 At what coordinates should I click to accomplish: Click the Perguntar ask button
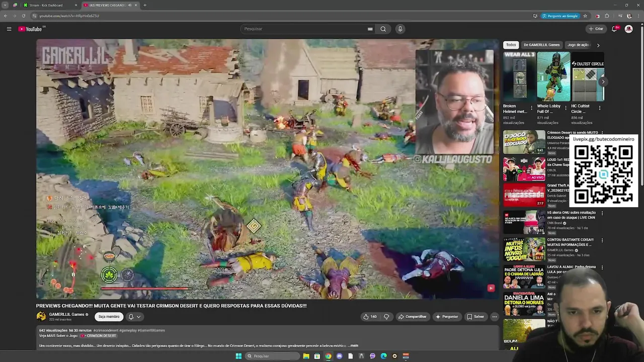tap(447, 317)
